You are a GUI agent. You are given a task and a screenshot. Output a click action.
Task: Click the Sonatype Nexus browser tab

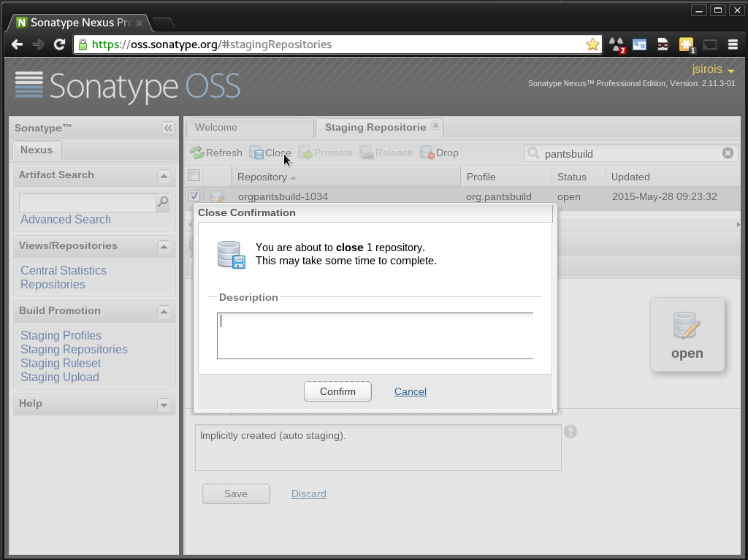[x=79, y=23]
